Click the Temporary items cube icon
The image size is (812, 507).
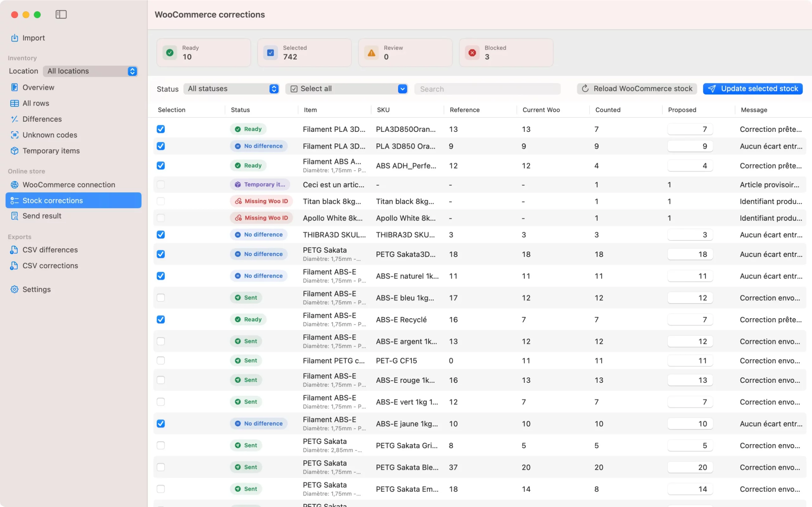[14, 151]
